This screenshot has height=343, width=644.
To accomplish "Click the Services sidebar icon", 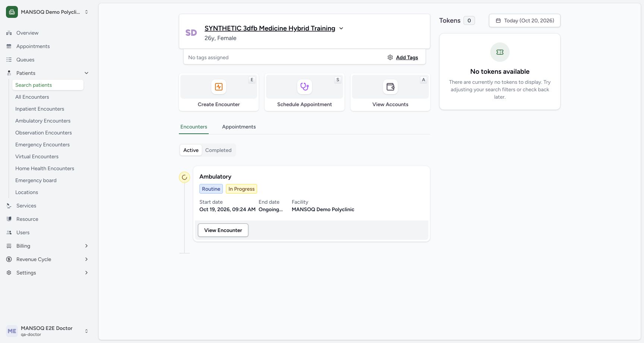I will point(9,206).
